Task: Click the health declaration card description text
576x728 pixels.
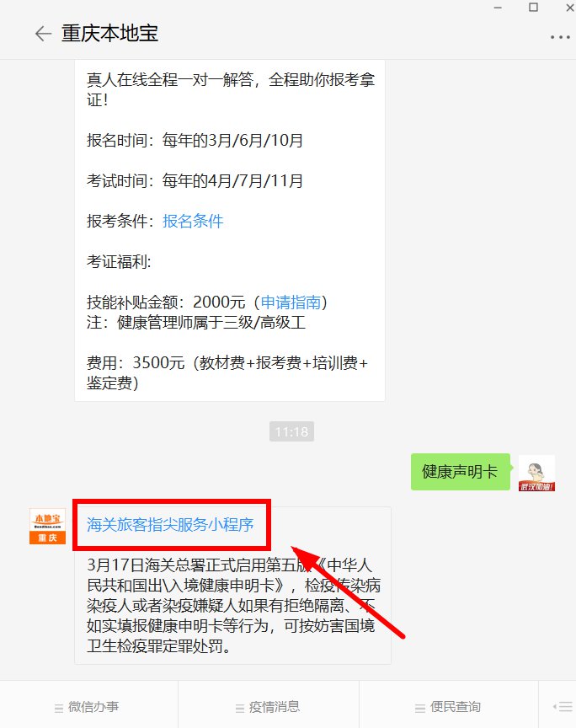Action: coord(233,606)
